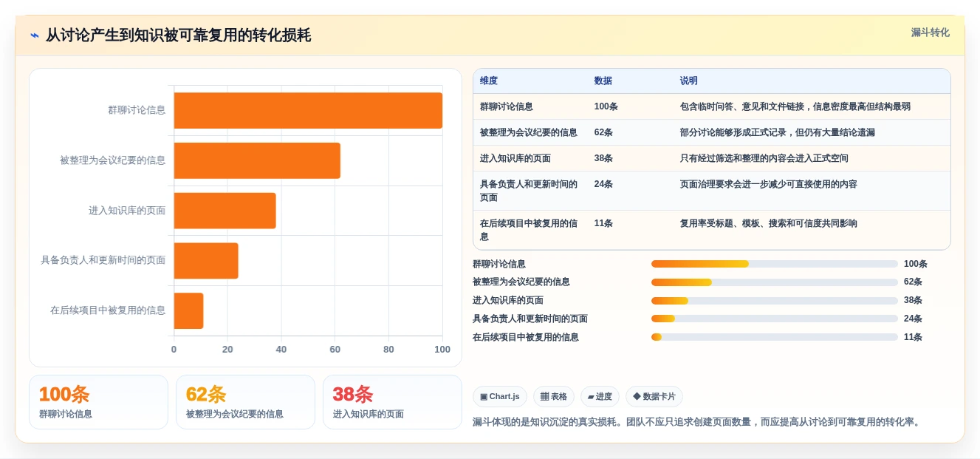980x459 pixels.
Task: Click the 在后续项目中被复用的信息 progress bar
Action: pos(775,337)
